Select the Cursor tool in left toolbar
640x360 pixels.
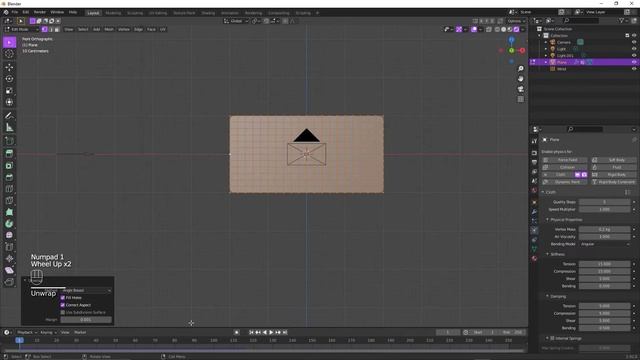click(9, 54)
